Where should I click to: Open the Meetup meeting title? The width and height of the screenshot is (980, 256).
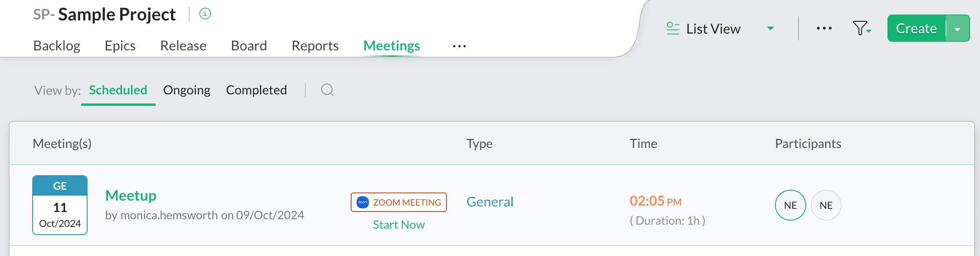[x=131, y=196]
